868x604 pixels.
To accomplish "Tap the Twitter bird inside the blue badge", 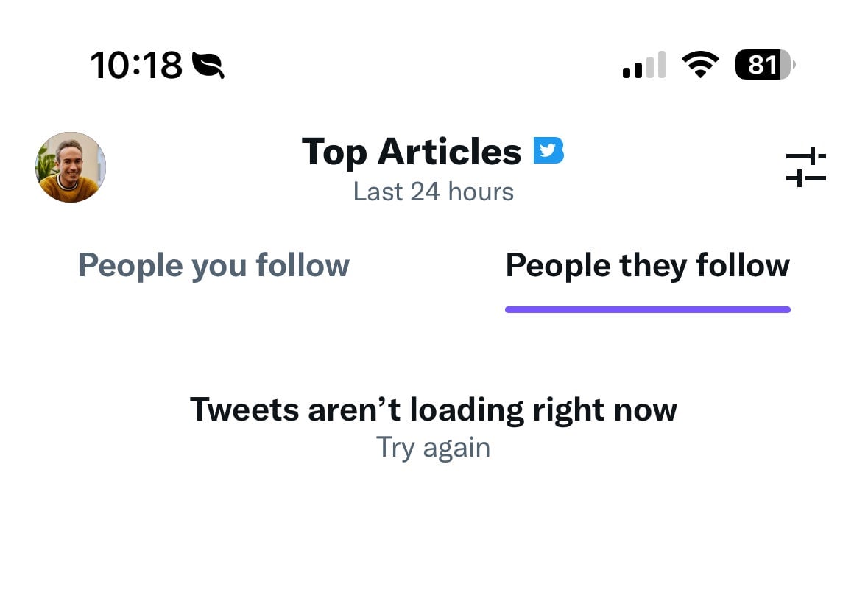I will pos(546,150).
